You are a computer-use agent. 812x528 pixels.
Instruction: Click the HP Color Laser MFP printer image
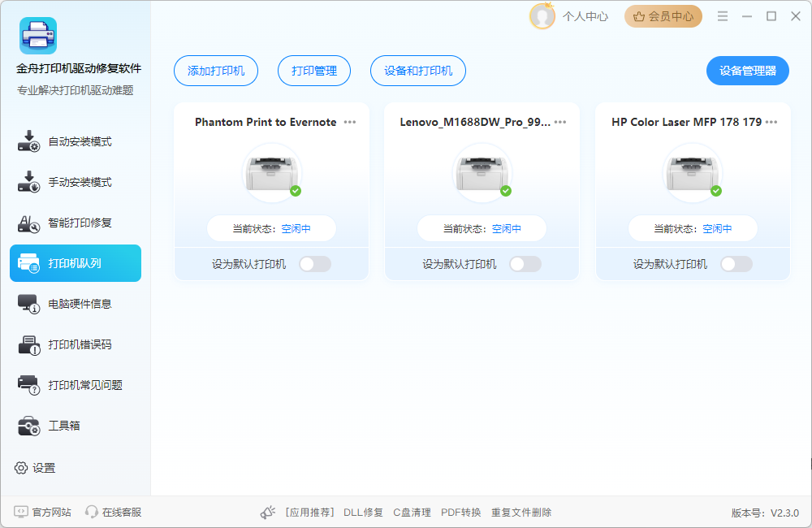693,173
